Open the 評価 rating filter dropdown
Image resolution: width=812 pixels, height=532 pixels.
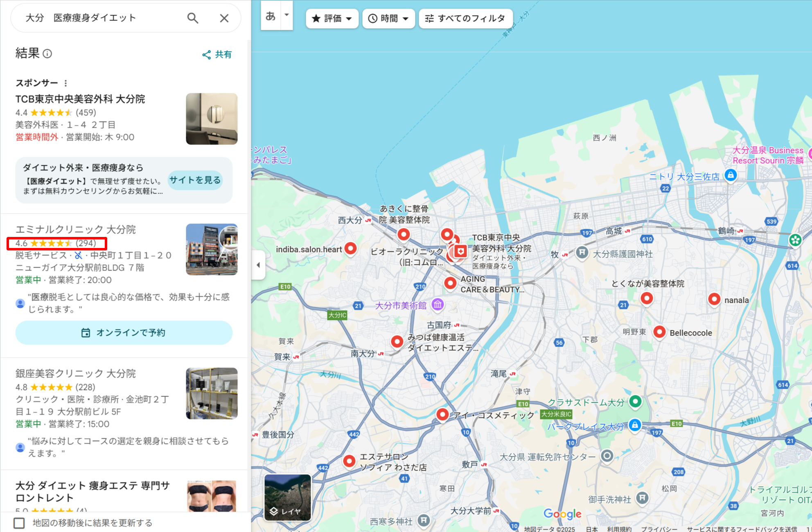click(332, 18)
